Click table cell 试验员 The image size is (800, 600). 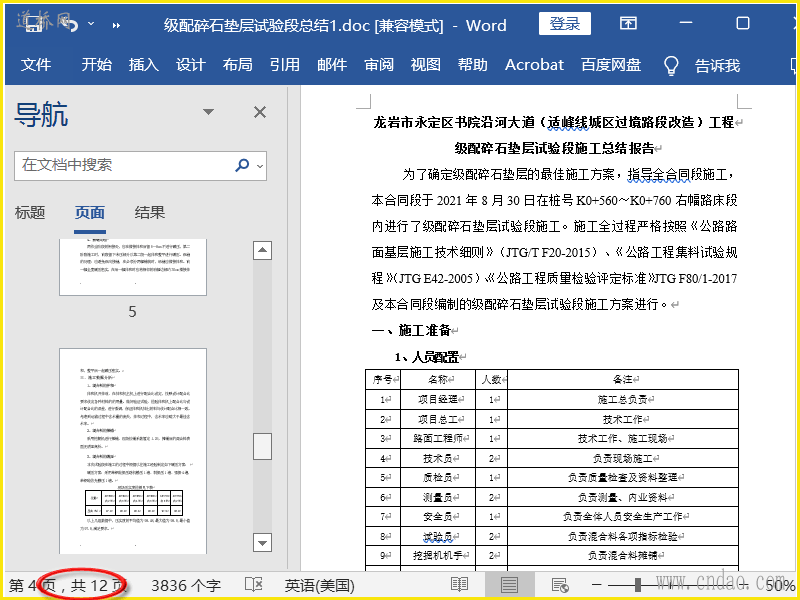coord(438,536)
